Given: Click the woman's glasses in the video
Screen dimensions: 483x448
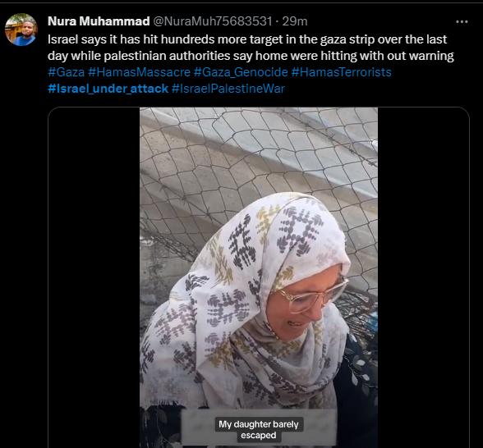Looking at the screenshot, I should tap(315, 293).
